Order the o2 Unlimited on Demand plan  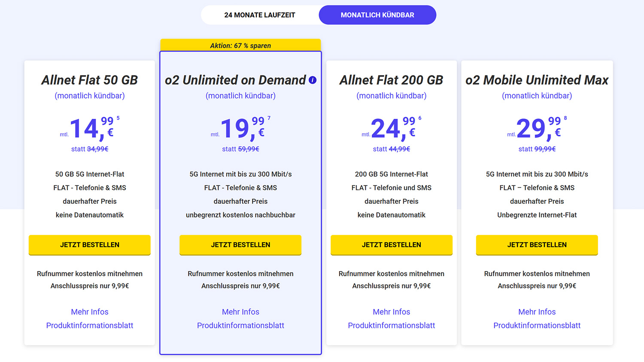coord(240,245)
